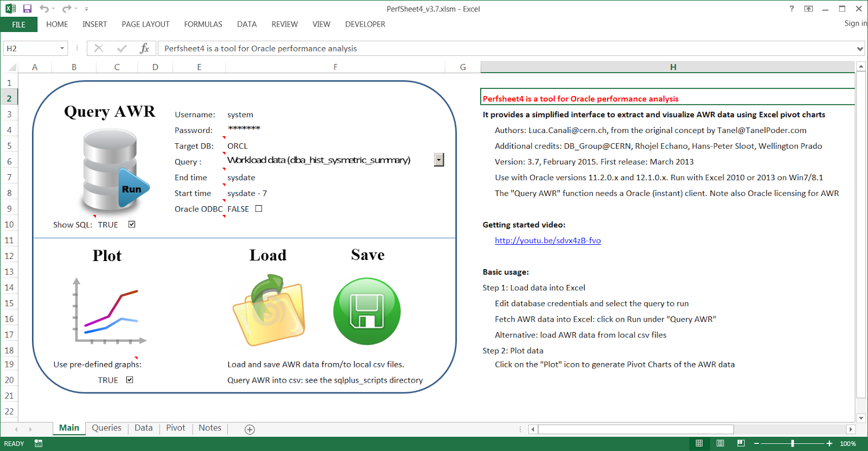868x451 pixels.
Task: Click the macro recording icon in status bar
Action: click(x=39, y=443)
